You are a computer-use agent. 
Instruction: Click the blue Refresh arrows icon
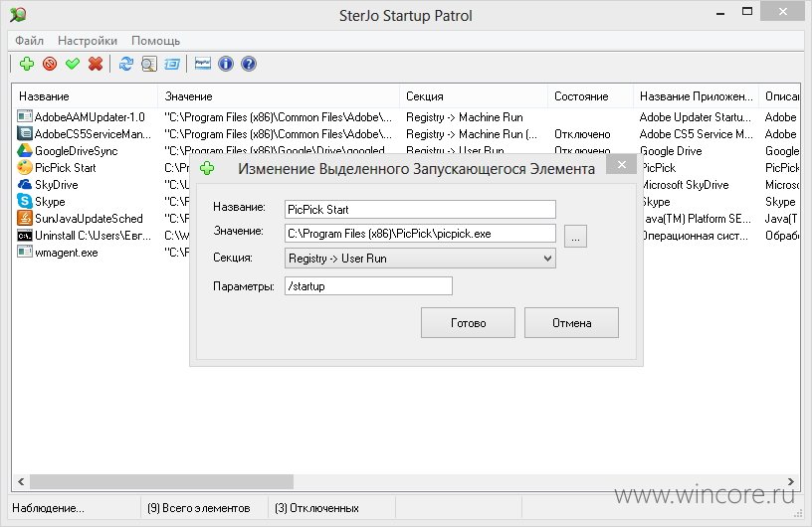[x=125, y=64]
